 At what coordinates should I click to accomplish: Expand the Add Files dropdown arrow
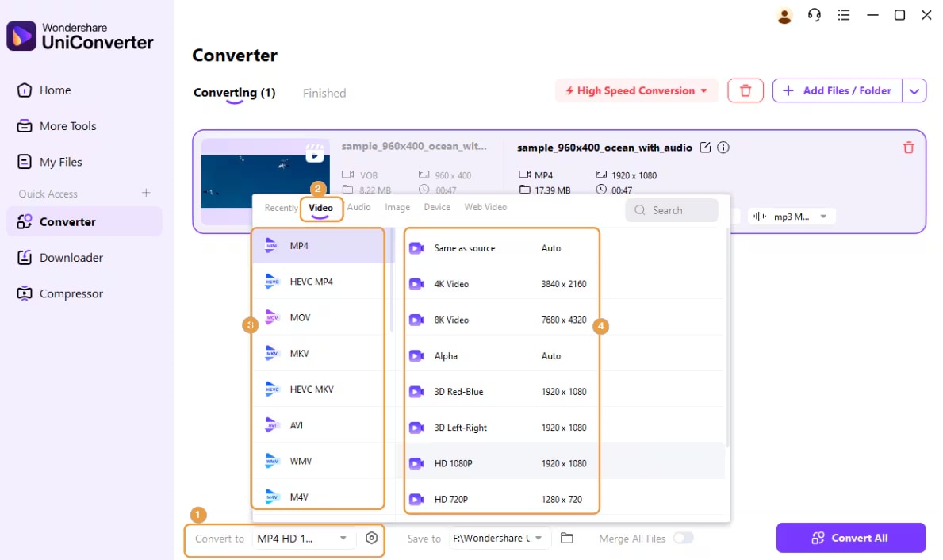pyautogui.click(x=914, y=91)
